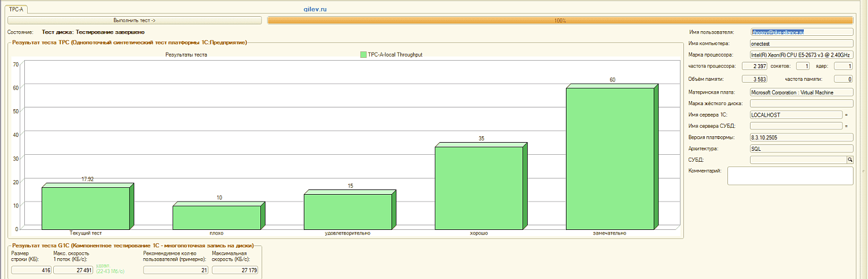Click the 100% progress bar
The width and height of the screenshot is (868, 279).
pos(560,20)
